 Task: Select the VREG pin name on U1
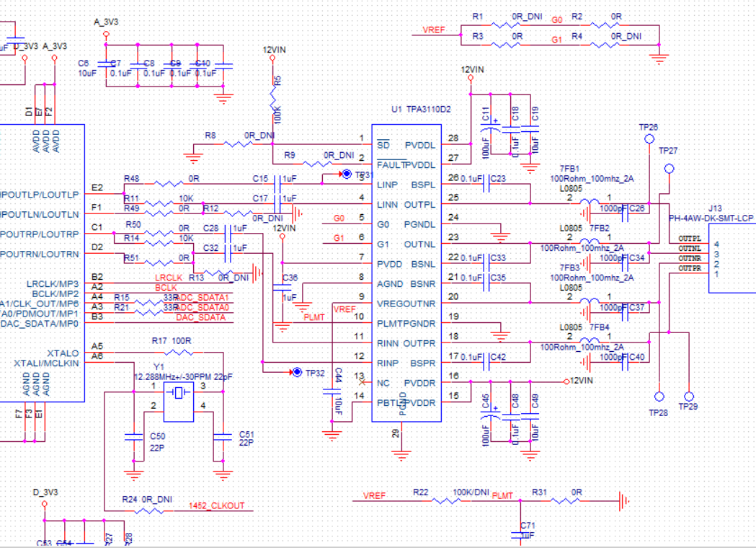click(x=389, y=304)
